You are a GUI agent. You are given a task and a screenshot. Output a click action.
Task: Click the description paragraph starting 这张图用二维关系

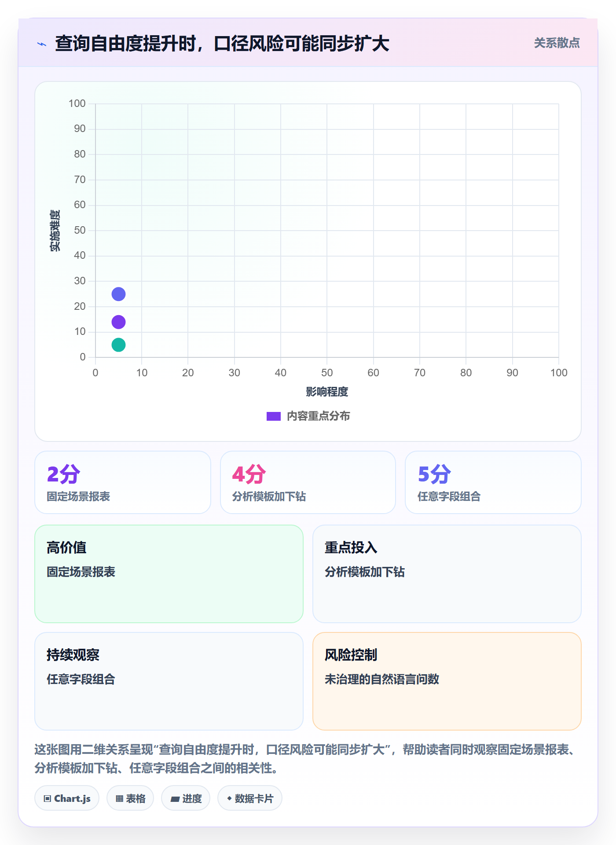coord(307,759)
